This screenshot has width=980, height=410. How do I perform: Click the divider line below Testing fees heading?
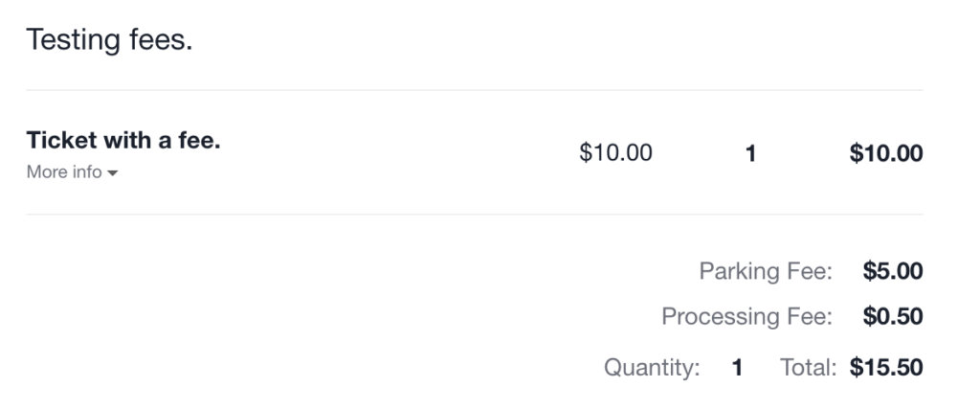point(475,91)
